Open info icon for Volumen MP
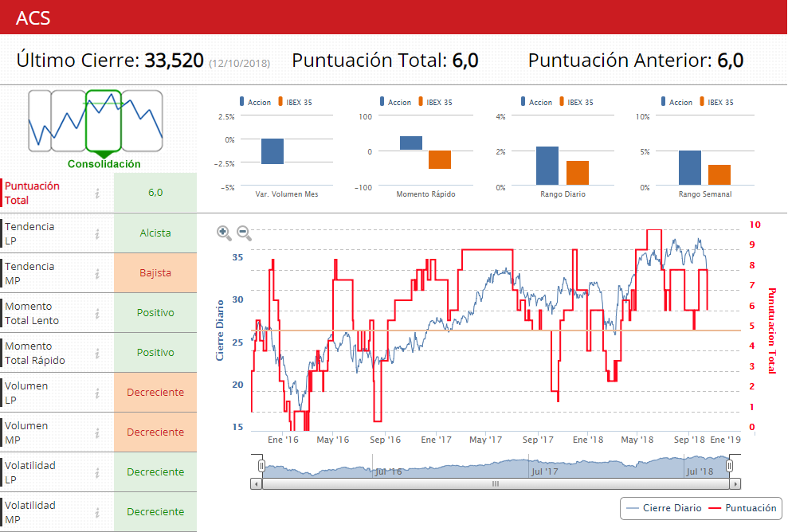The height and width of the screenshot is (532, 788). pyautogui.click(x=97, y=432)
